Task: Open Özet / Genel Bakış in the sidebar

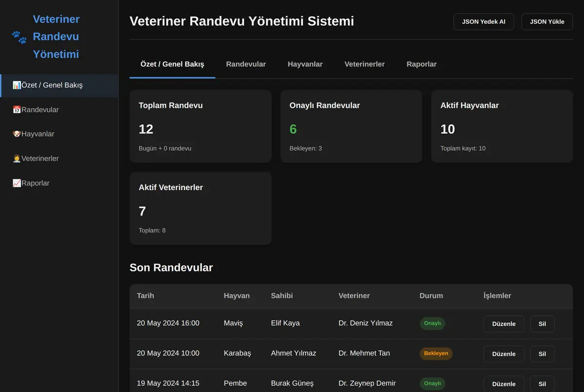Action: pos(59,85)
